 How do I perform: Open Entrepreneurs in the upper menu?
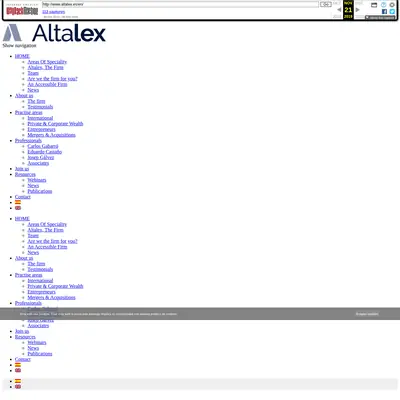coord(42,130)
